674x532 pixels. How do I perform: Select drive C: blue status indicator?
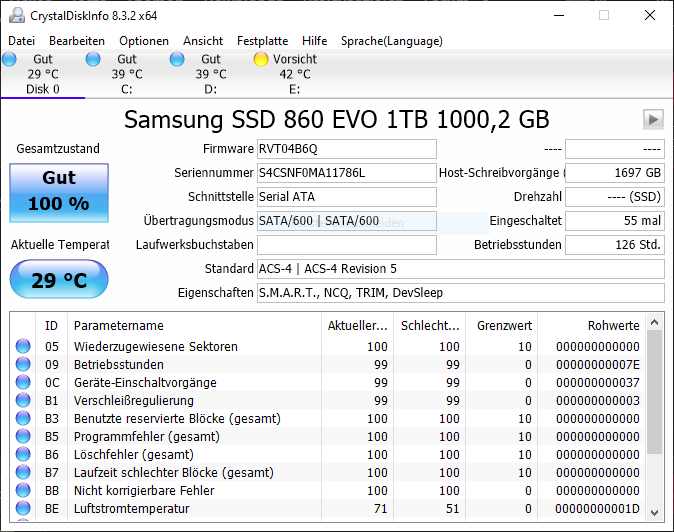(x=93, y=59)
